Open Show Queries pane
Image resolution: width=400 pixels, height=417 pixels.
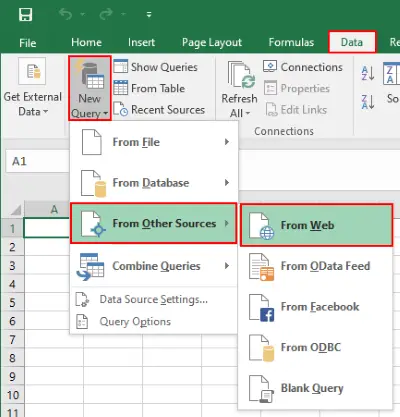pyautogui.click(x=164, y=67)
